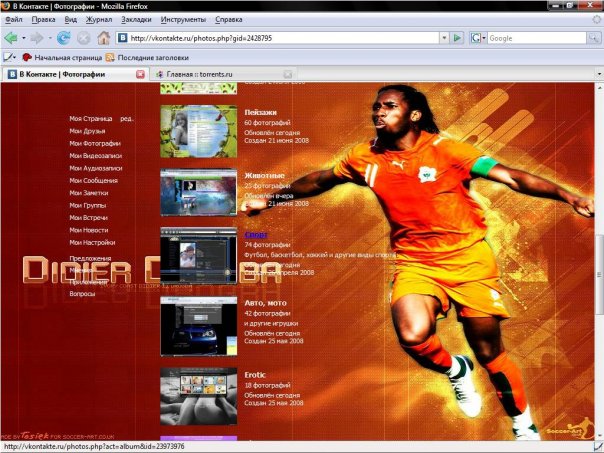The height and width of the screenshot is (453, 604).
Task: Click the Google search engine icon
Action: tap(476, 38)
